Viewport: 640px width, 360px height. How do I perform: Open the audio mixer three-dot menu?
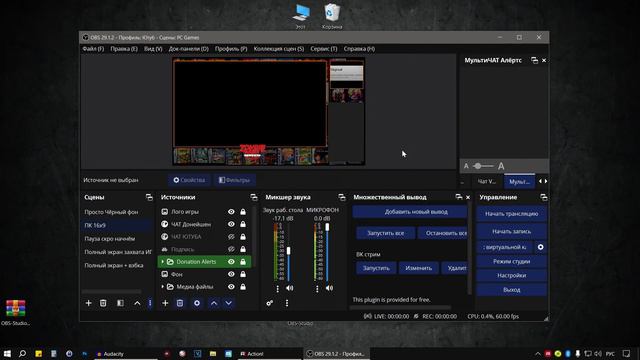(x=287, y=303)
